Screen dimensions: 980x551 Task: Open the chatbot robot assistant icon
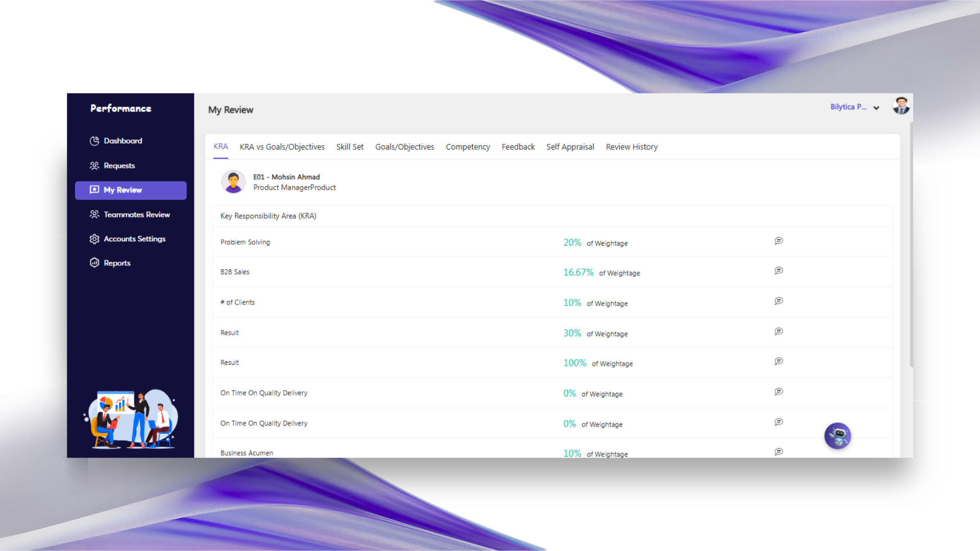pyautogui.click(x=838, y=436)
